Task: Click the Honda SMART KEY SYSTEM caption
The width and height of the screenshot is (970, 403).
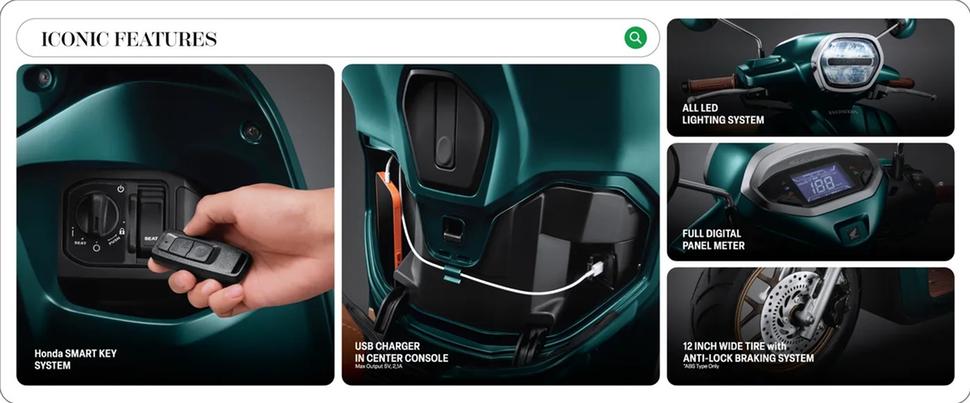Action: pos(75,360)
